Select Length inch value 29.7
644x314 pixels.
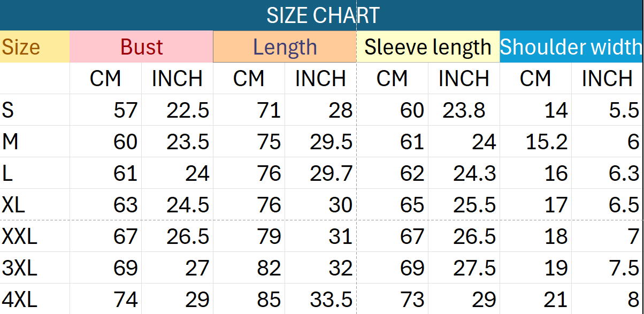pyautogui.click(x=331, y=173)
